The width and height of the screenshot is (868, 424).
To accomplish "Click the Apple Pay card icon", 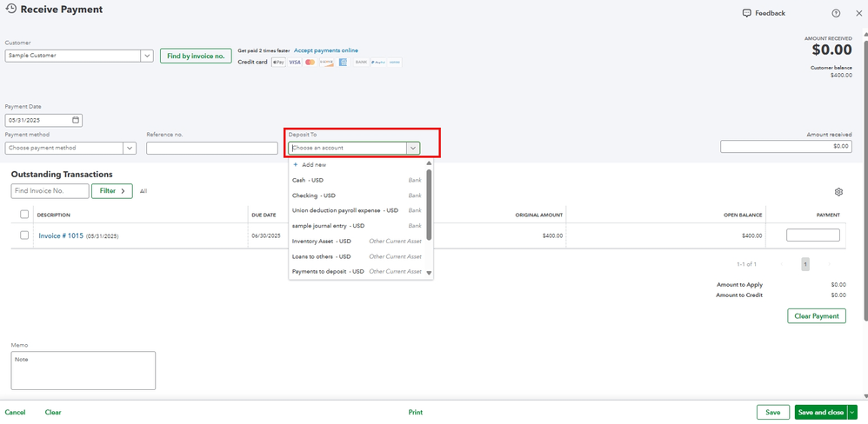I will (x=278, y=63).
